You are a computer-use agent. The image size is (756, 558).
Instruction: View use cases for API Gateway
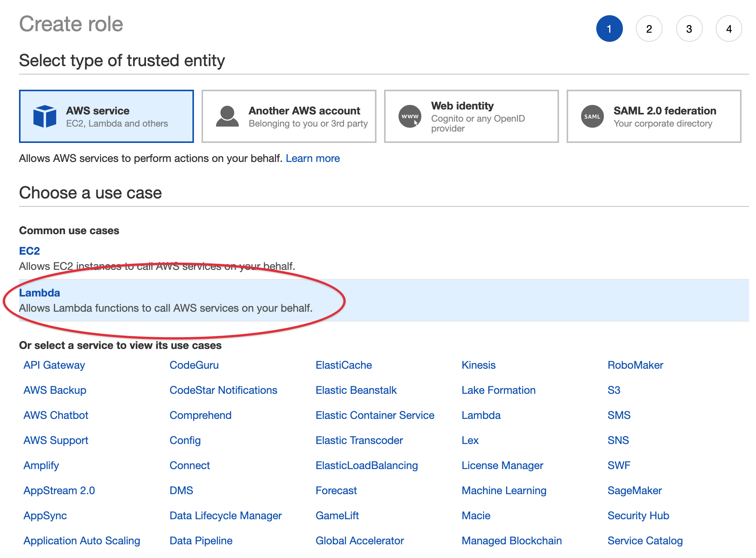pos(54,365)
